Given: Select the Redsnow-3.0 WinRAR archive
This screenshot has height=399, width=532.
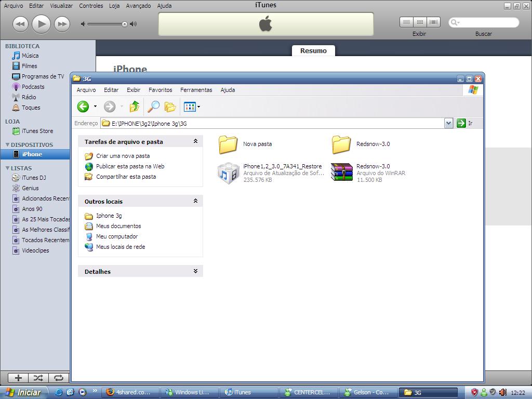Looking at the screenshot, I should (x=368, y=173).
